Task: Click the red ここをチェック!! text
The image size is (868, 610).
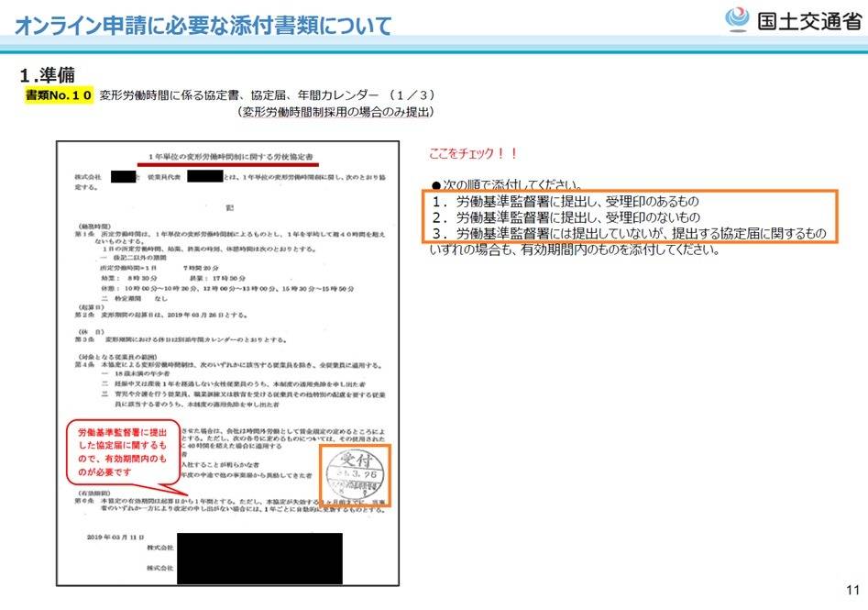Action: (x=475, y=153)
